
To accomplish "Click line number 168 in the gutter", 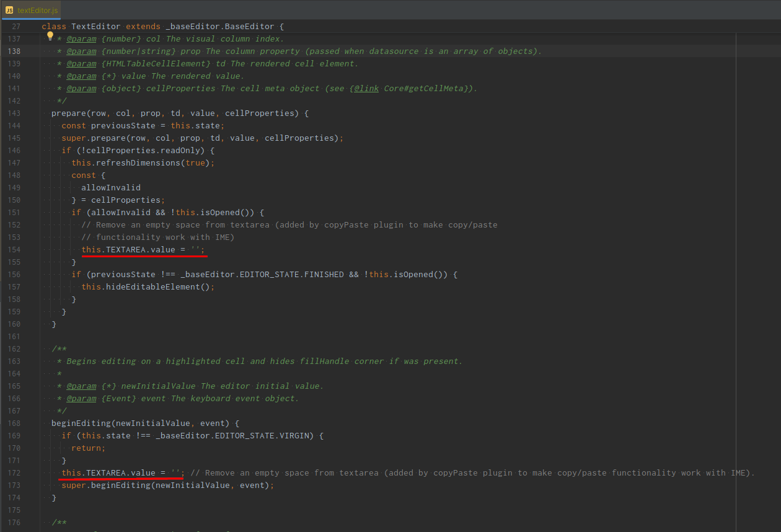I will (14, 423).
